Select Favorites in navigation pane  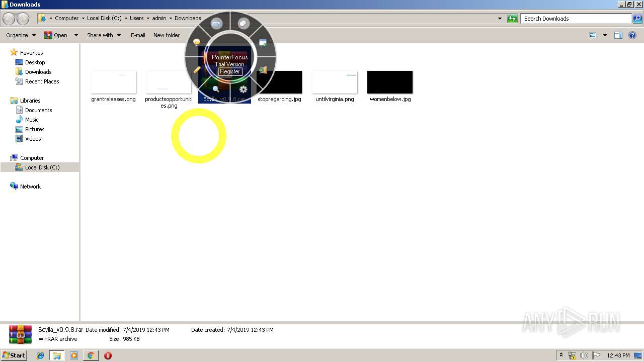[31, 53]
